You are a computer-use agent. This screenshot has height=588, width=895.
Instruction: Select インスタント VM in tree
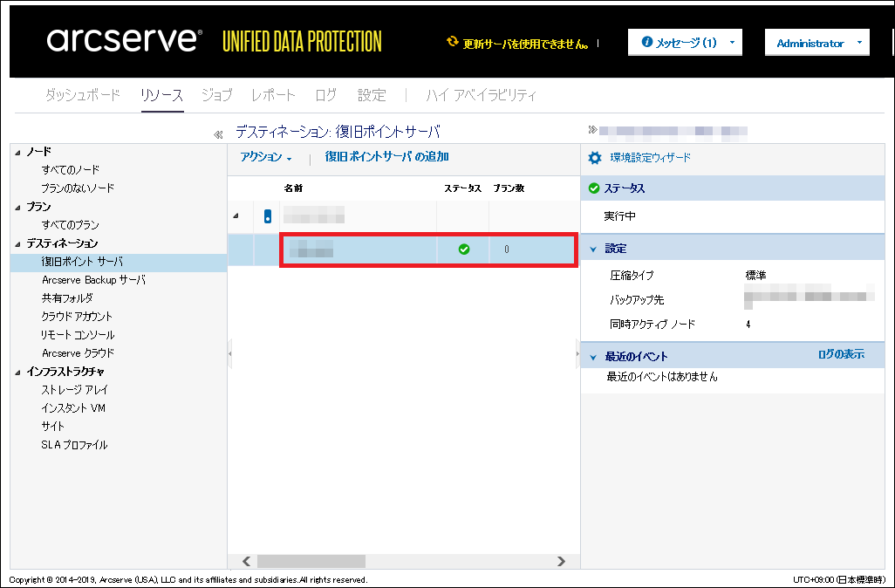73,407
